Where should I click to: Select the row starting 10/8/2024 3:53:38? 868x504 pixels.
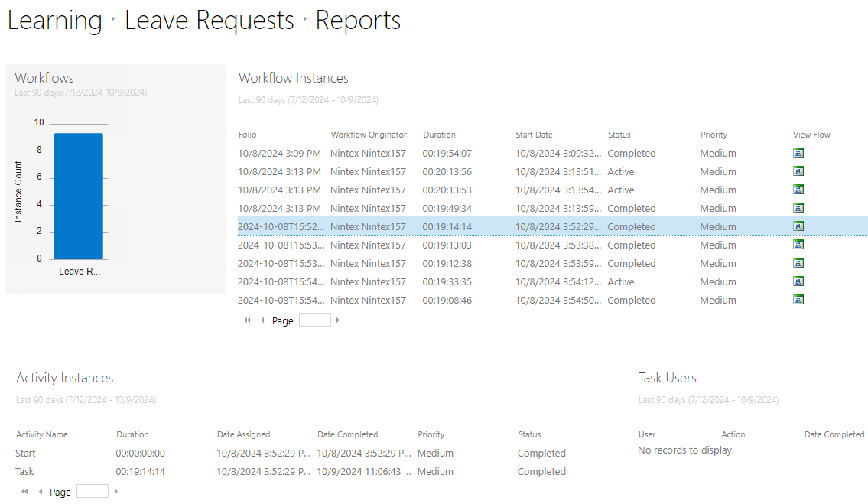click(552, 244)
